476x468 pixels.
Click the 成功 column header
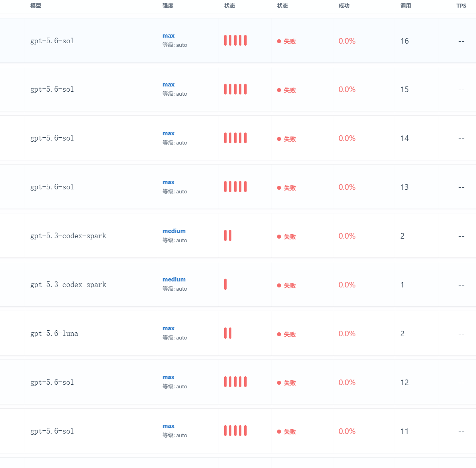(344, 6)
